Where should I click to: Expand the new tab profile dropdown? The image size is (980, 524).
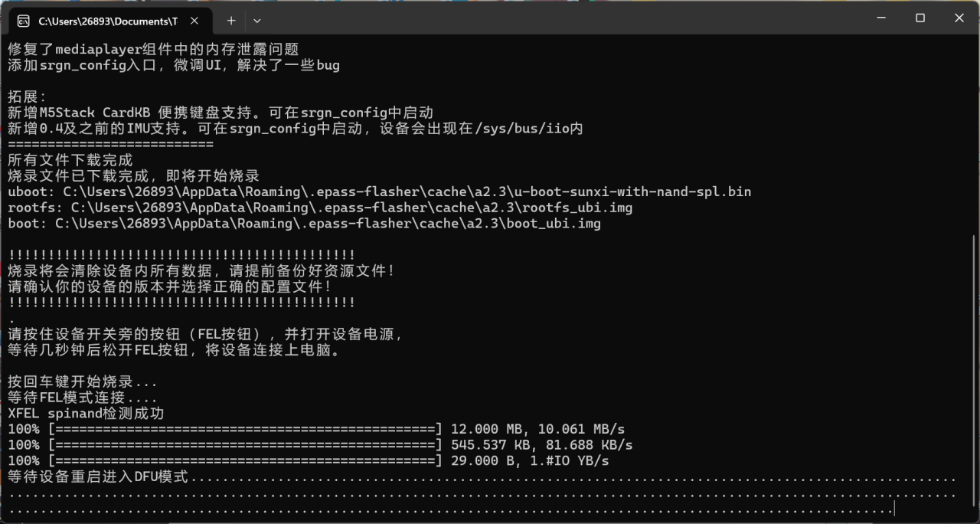coord(257,21)
